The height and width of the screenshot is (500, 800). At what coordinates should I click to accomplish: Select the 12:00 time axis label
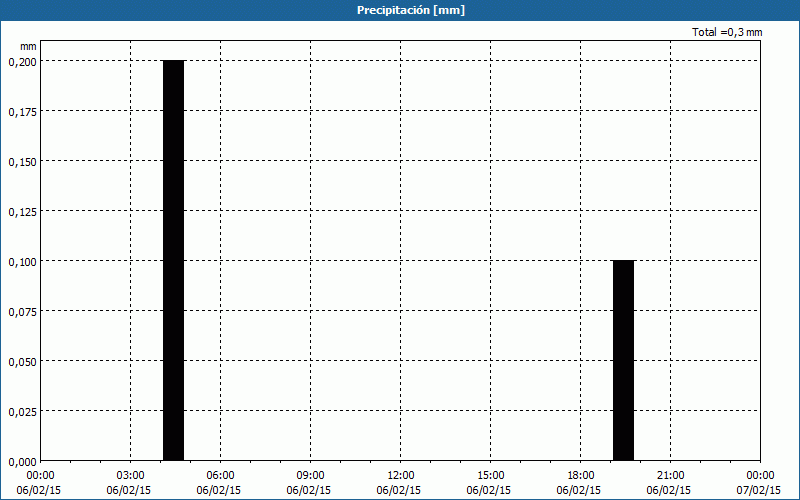point(401,476)
